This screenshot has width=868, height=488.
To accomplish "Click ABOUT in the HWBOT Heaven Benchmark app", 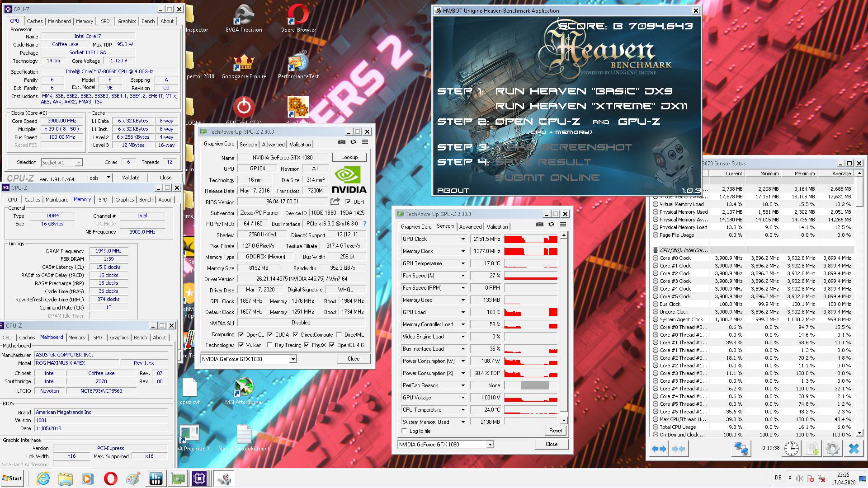I will click(x=453, y=191).
